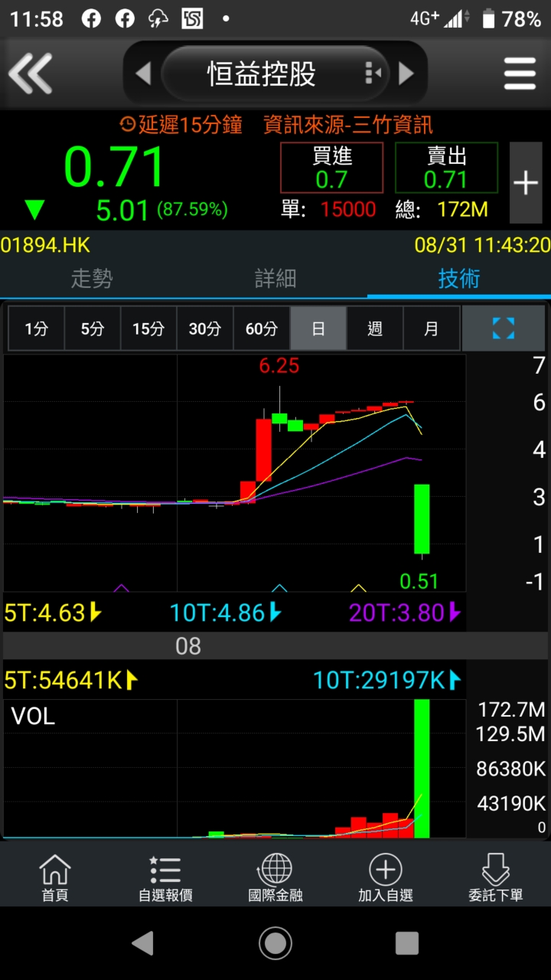Tap Android home navigation button
The height and width of the screenshot is (980, 551).
[x=275, y=943]
